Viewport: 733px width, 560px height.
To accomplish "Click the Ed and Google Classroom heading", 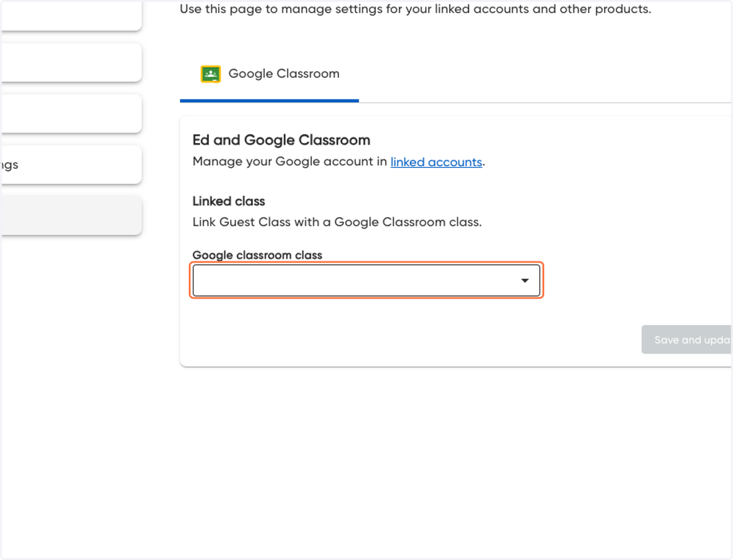I will 282,140.
